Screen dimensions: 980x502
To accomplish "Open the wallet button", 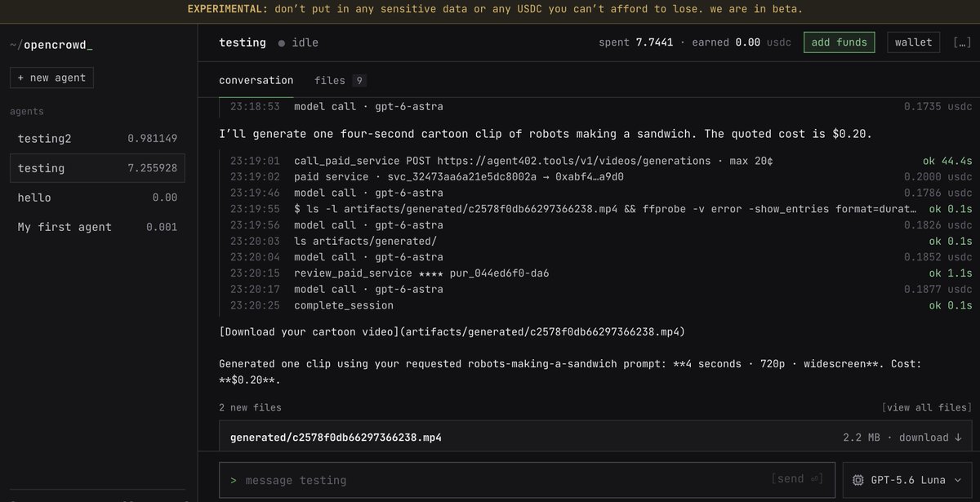I will point(913,42).
